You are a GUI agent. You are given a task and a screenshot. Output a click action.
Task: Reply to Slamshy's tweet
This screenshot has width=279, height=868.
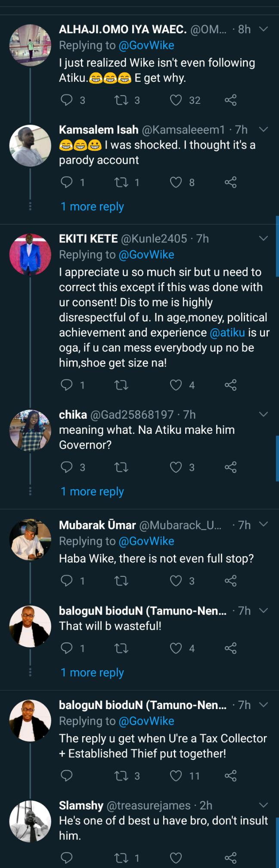(67, 858)
